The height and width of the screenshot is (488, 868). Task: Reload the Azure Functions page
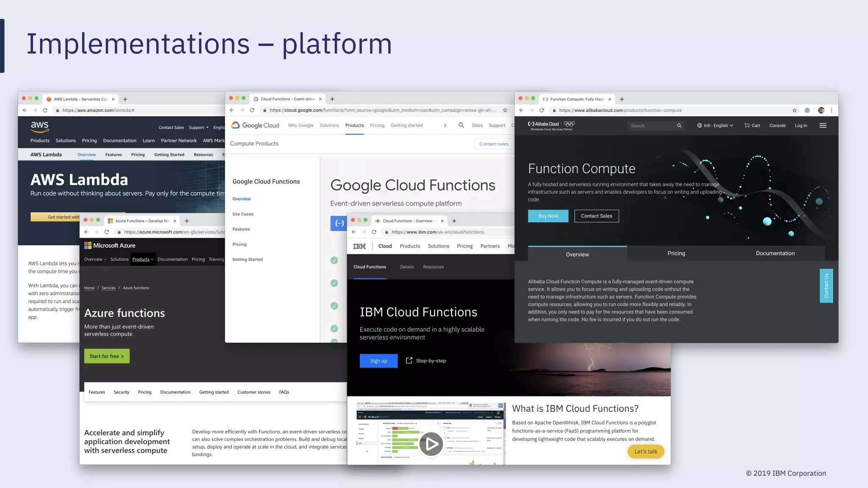click(x=107, y=232)
